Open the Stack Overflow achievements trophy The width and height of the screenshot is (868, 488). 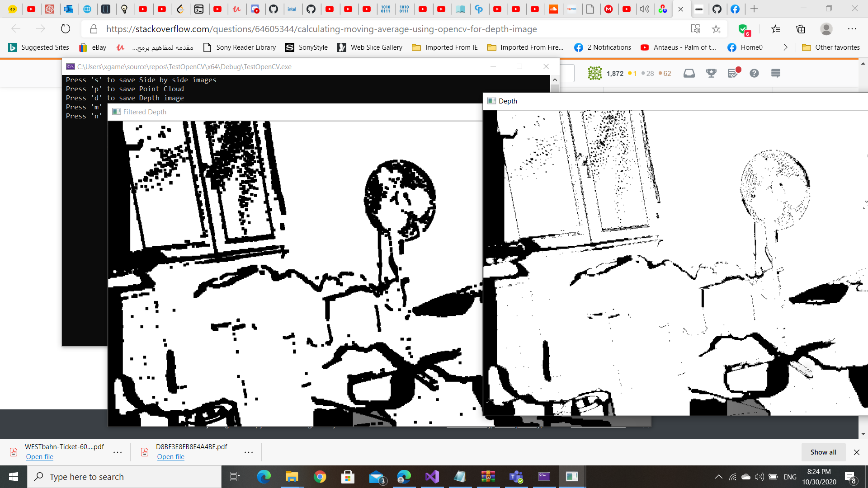(x=711, y=73)
